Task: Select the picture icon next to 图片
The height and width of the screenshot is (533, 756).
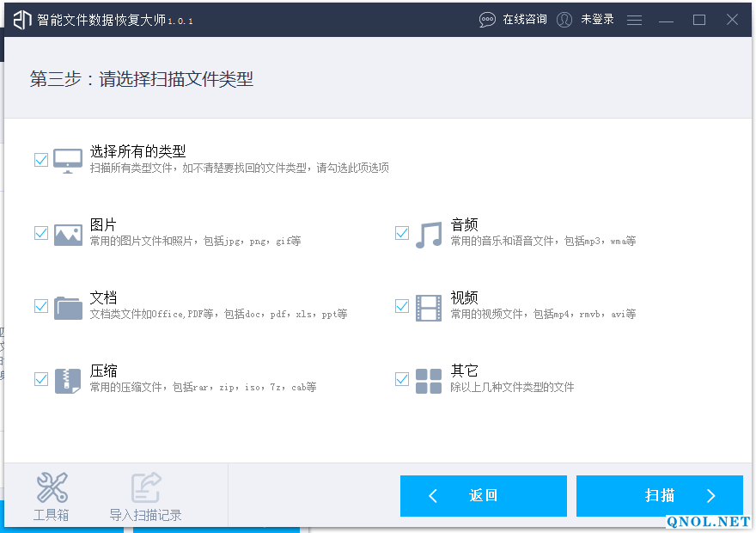Action: [x=67, y=232]
